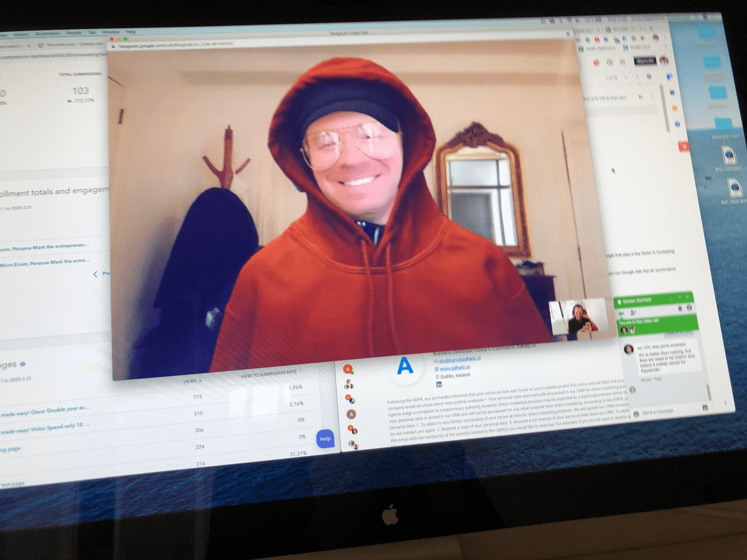Open the upper disk image file on desktop

point(729,157)
